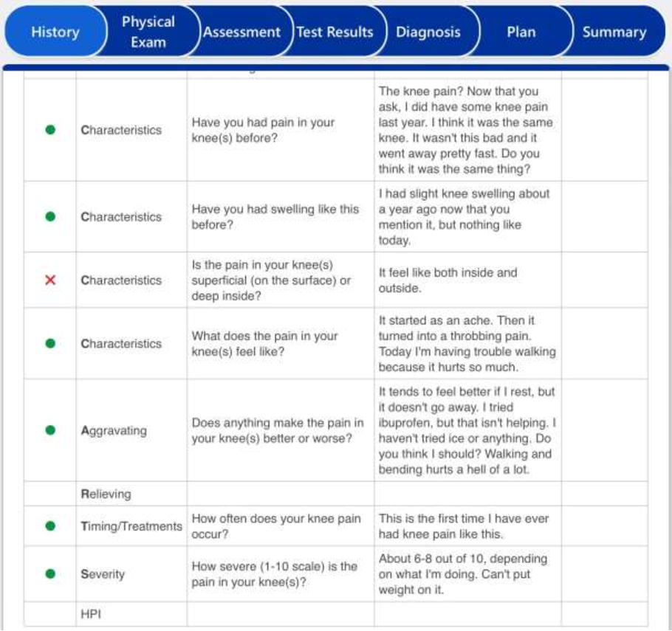This screenshot has height=631, width=672.
Task: Open the Assessment tab
Action: (x=241, y=32)
